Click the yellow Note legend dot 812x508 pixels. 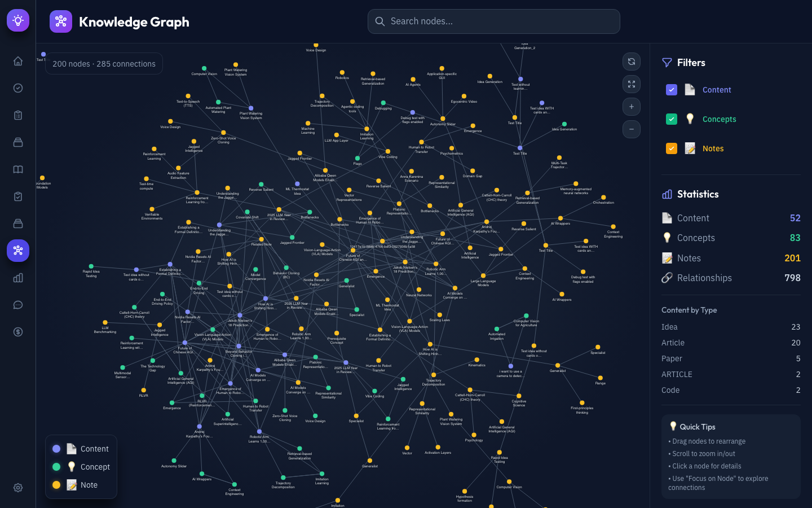(x=56, y=485)
